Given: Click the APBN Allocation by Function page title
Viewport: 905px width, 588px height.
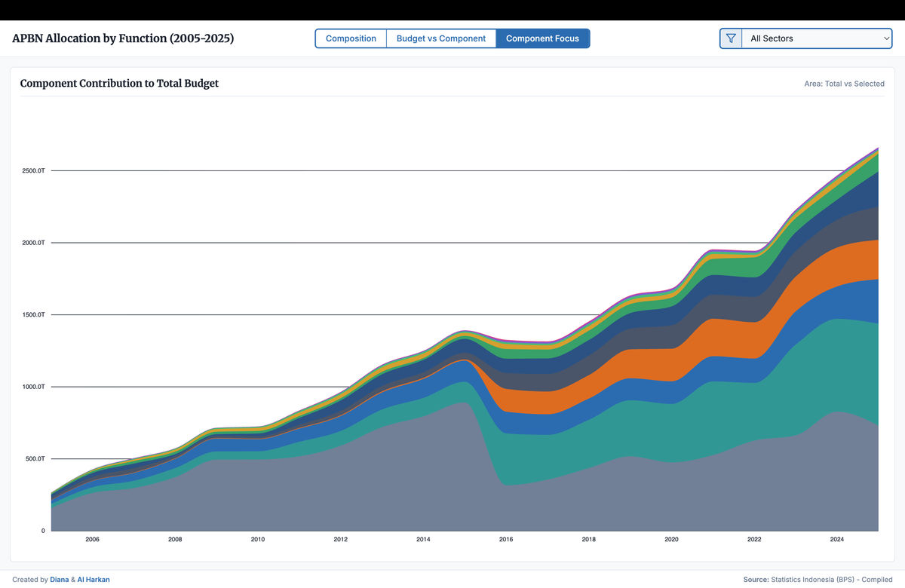Looking at the screenshot, I should coord(123,38).
